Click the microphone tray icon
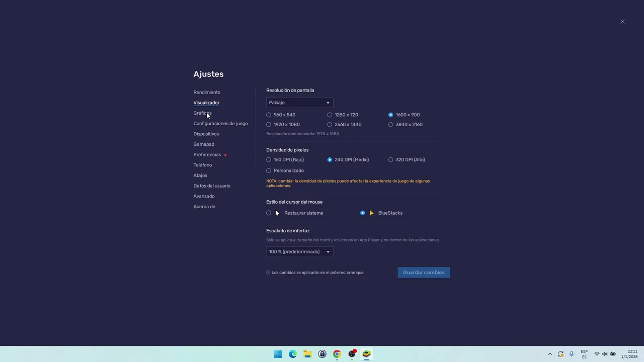 (572, 354)
